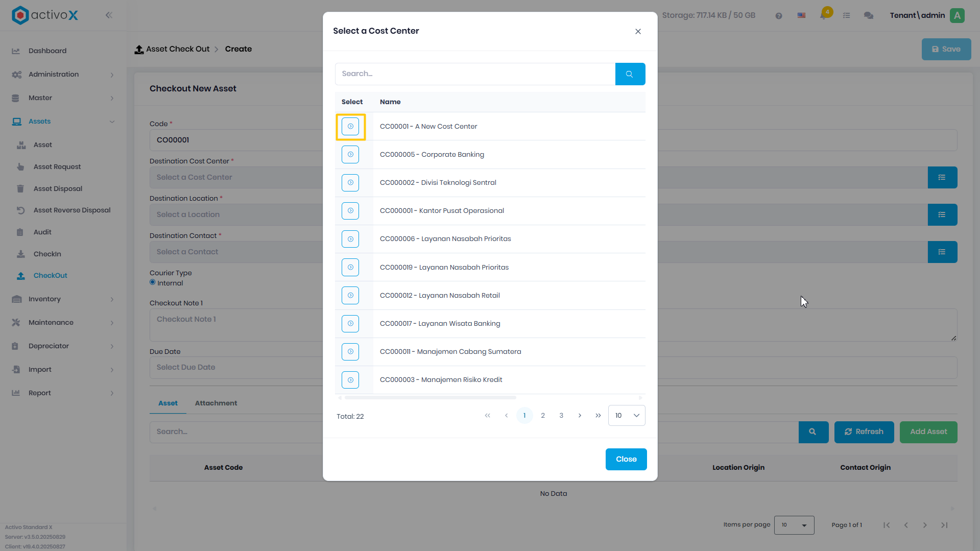The image size is (980, 551).
Task: Select the Internal courier type radio
Action: (152, 282)
